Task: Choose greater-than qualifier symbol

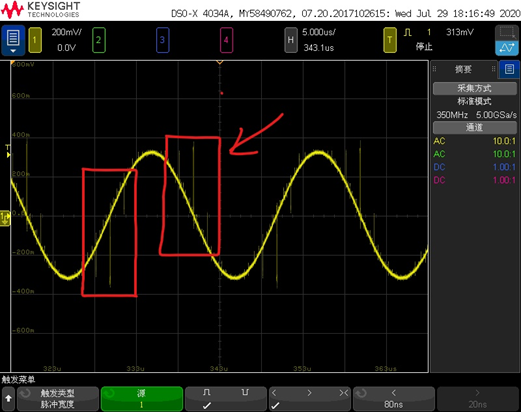Action: pyautogui.click(x=310, y=393)
